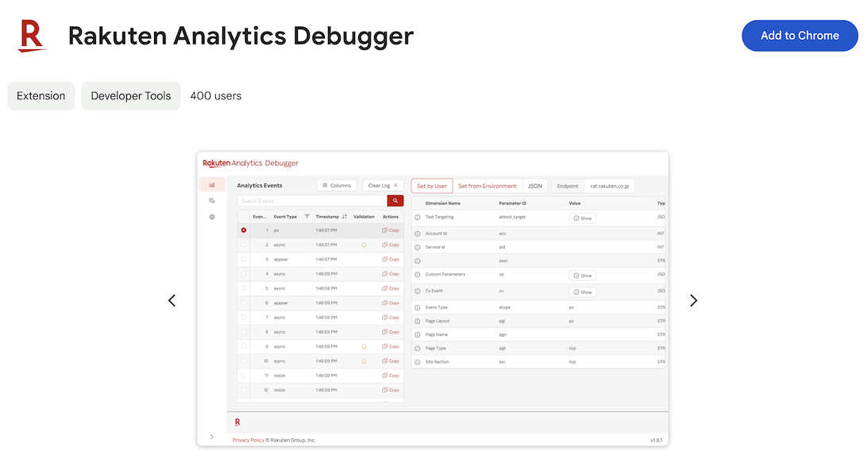
Task: Click the Parameter ID column header
Action: (512, 203)
